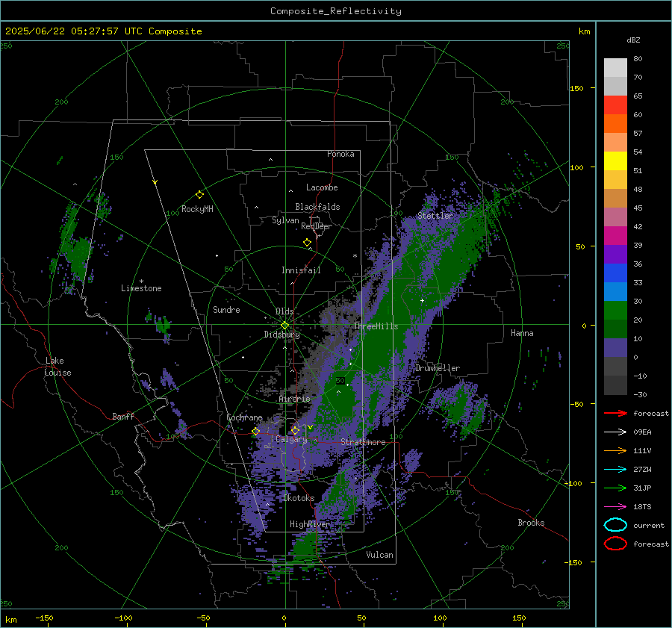
Task: Click the Hanna map label
Action: point(522,333)
